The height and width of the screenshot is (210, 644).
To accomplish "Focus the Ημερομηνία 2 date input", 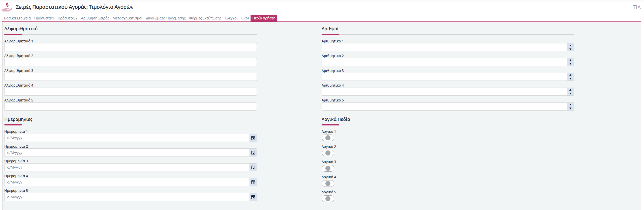I will [x=127, y=152].
